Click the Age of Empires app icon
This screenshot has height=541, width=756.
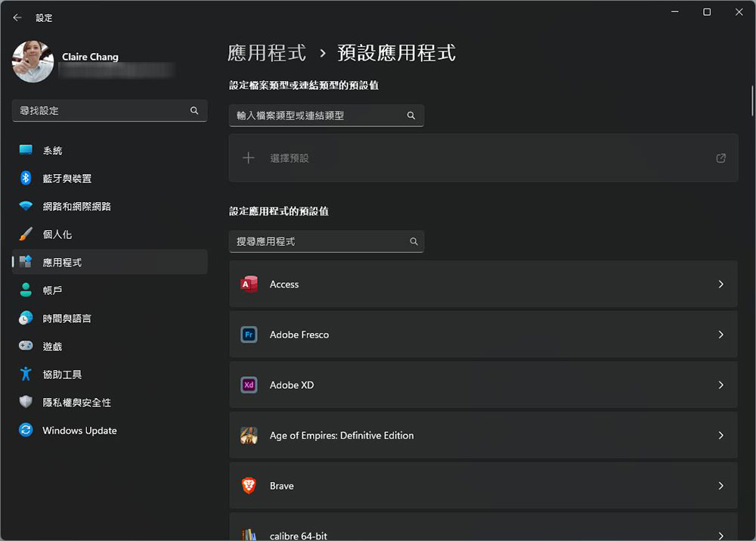click(x=249, y=435)
